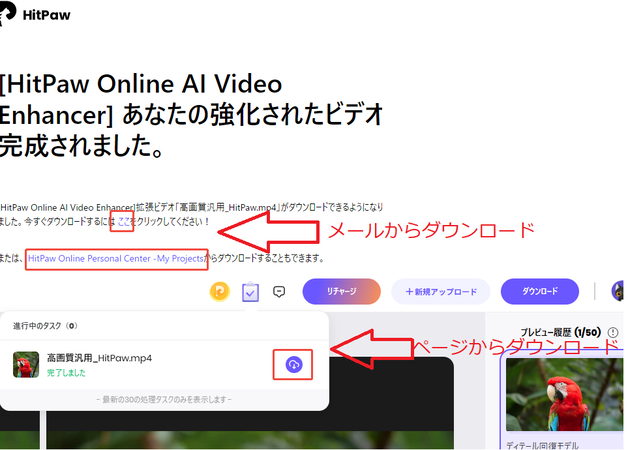Screen dimensions: 628x450
Task: Click the 完了しました status text
Action: [x=66, y=373]
